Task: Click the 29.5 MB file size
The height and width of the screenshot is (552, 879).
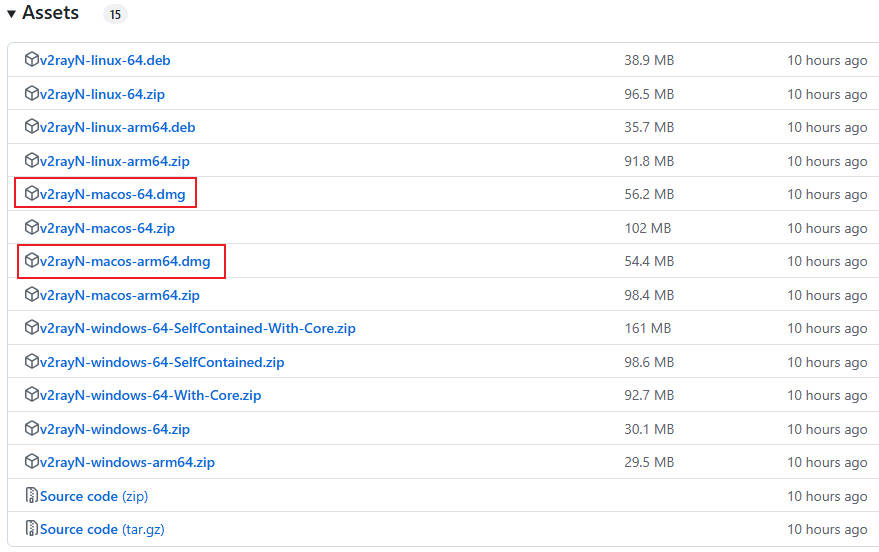Action: click(649, 462)
